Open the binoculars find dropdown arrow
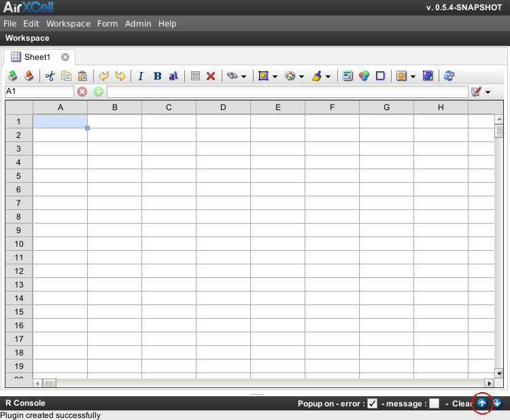 pos(244,77)
